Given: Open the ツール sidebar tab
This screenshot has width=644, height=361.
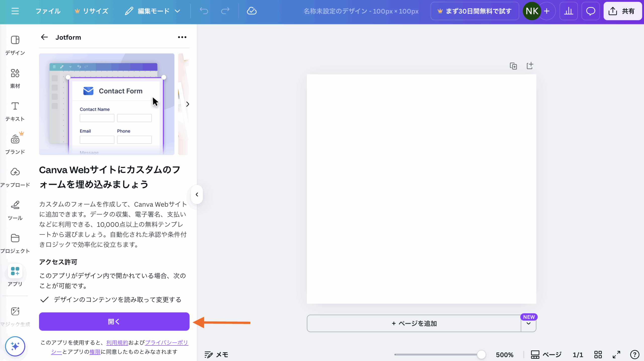Looking at the screenshot, I should tap(15, 210).
